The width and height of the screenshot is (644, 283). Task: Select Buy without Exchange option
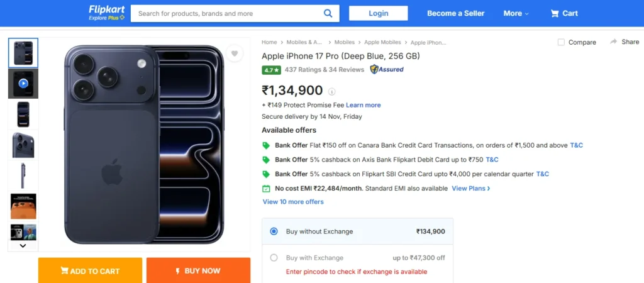click(274, 231)
